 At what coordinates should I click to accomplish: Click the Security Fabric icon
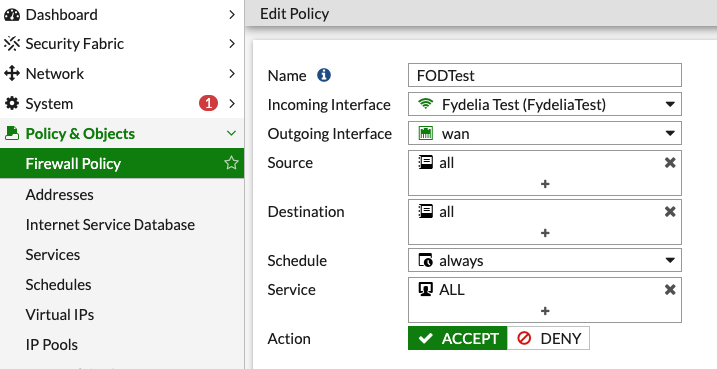pyautogui.click(x=12, y=44)
